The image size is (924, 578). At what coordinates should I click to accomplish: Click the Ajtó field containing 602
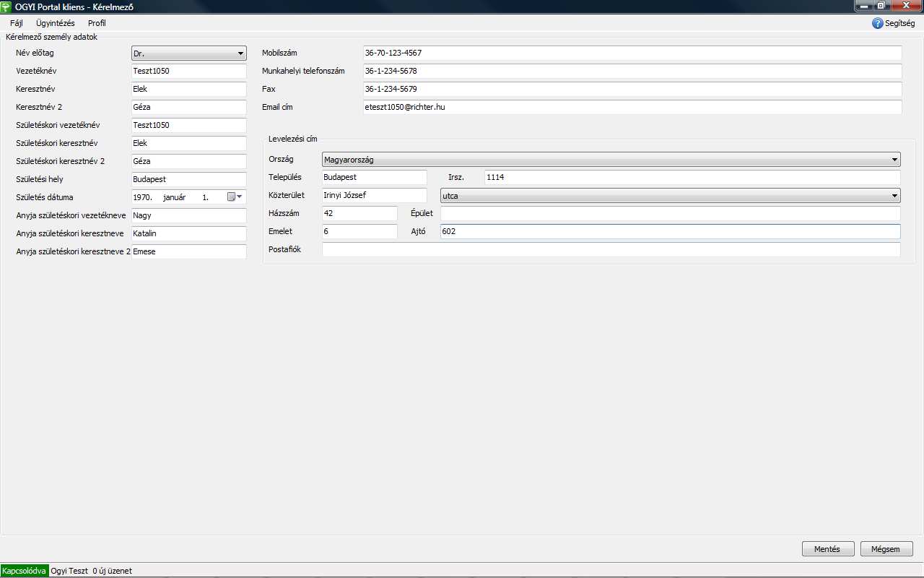coord(671,231)
